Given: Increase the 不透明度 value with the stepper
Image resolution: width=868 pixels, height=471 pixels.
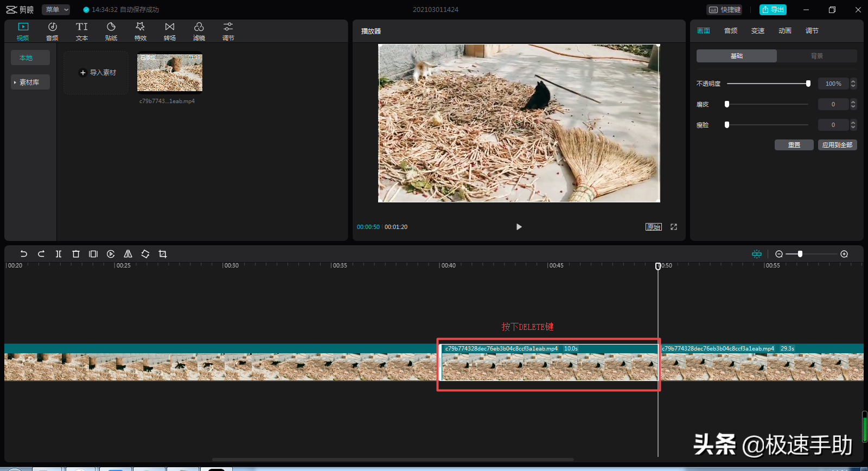Looking at the screenshot, I should click(853, 81).
